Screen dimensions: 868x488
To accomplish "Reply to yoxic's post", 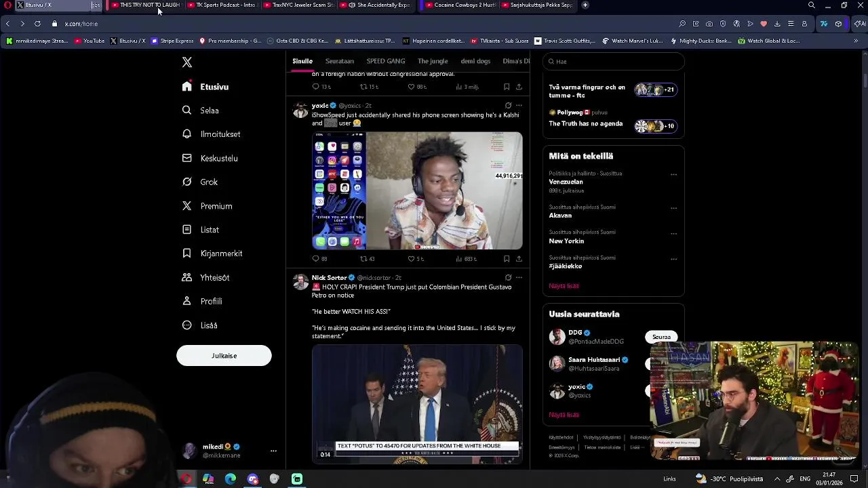I will click(x=319, y=259).
